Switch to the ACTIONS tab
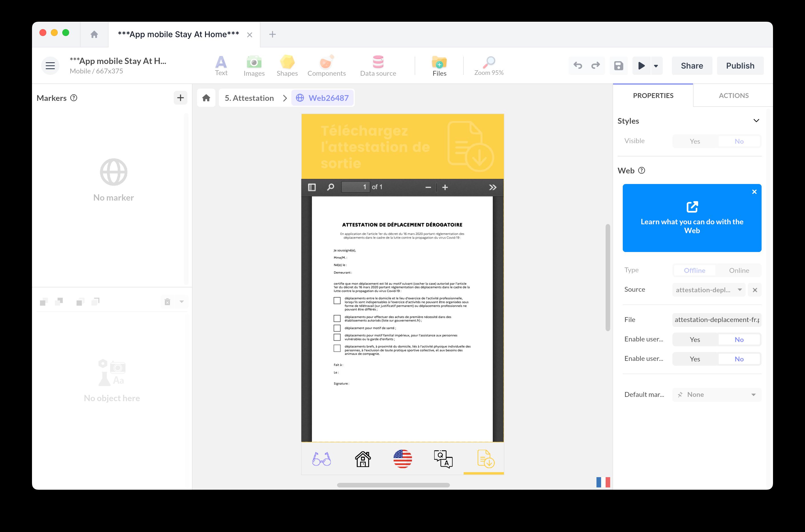Viewport: 805px width, 532px height. tap(733, 95)
